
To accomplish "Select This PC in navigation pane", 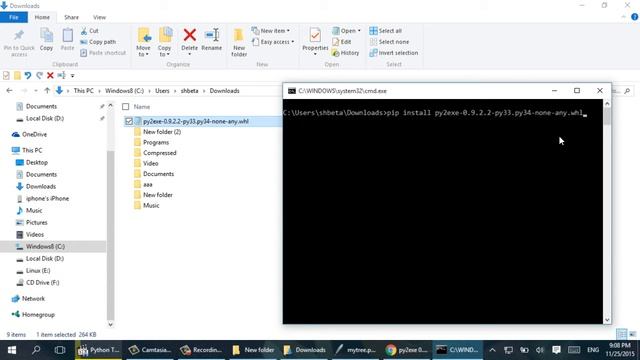I will coord(32,150).
